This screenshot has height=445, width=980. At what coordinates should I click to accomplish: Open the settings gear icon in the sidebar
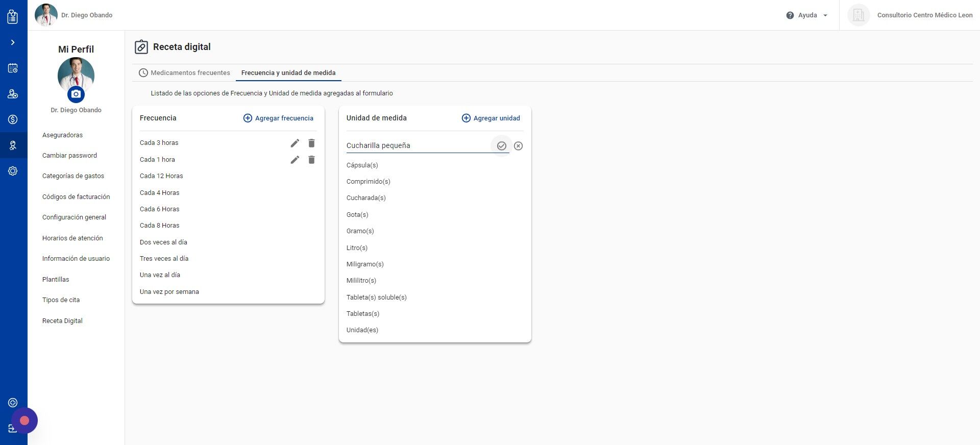click(13, 171)
